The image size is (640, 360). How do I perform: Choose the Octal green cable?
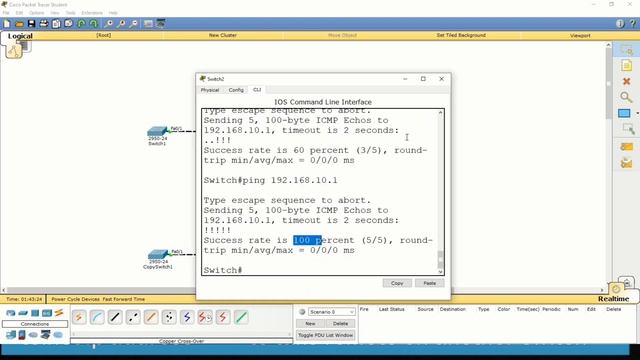tap(241, 317)
